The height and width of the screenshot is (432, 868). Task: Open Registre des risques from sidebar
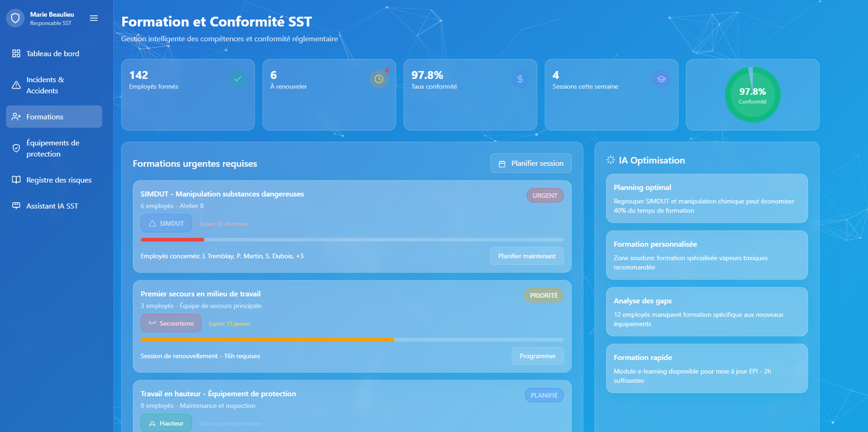(59, 180)
